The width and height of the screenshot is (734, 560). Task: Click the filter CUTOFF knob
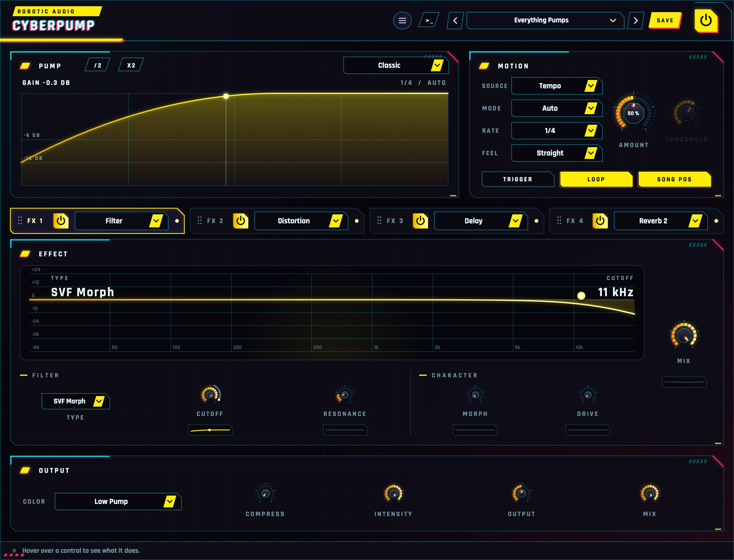coord(210,395)
